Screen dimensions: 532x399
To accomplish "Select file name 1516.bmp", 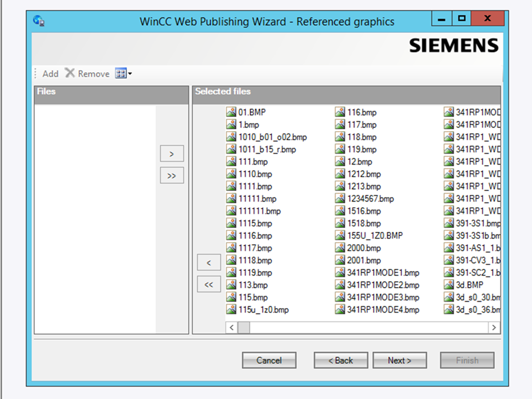I will tap(364, 211).
